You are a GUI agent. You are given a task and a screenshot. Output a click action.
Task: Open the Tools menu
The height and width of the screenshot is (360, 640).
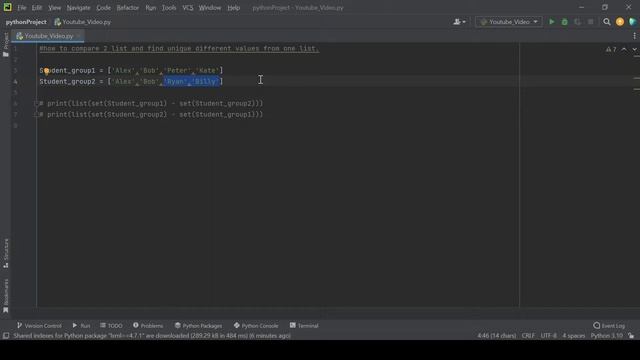tap(169, 8)
